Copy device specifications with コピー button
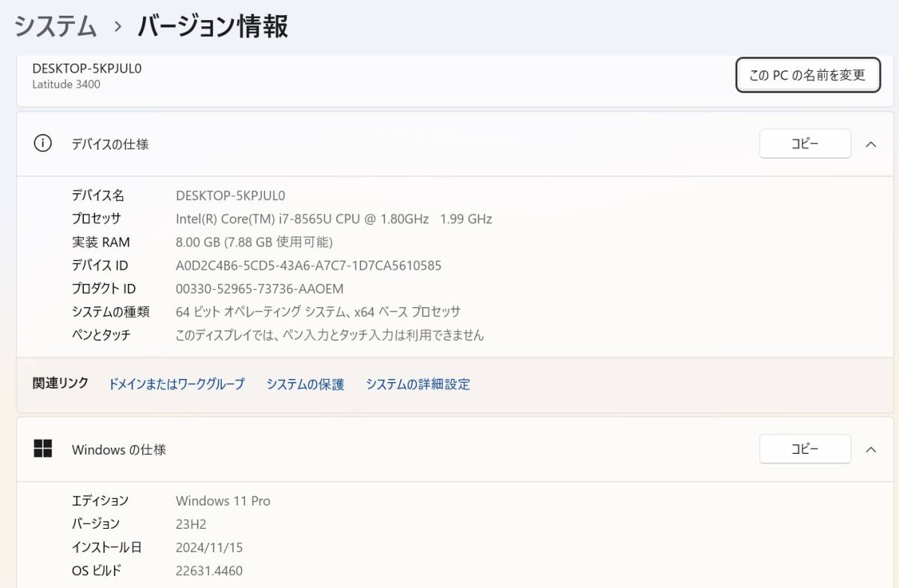 tap(805, 144)
